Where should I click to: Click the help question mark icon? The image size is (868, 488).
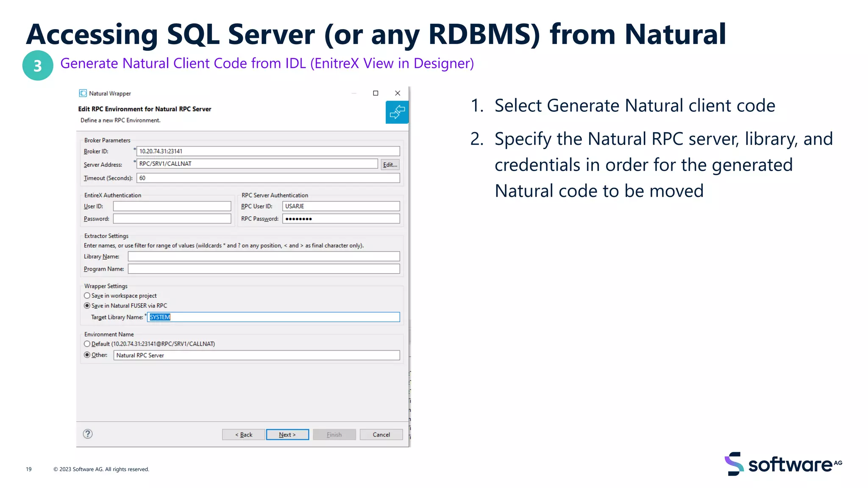(88, 434)
